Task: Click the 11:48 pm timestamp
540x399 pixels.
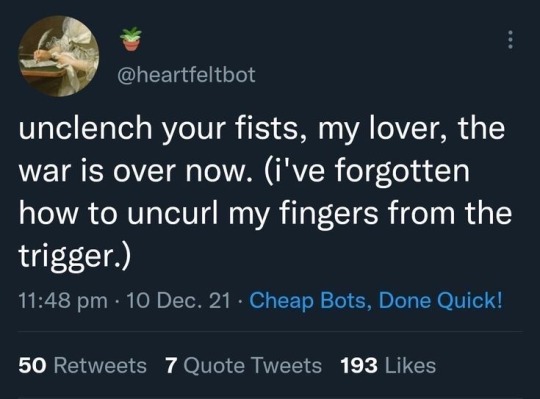Action: pyautogui.click(x=63, y=301)
